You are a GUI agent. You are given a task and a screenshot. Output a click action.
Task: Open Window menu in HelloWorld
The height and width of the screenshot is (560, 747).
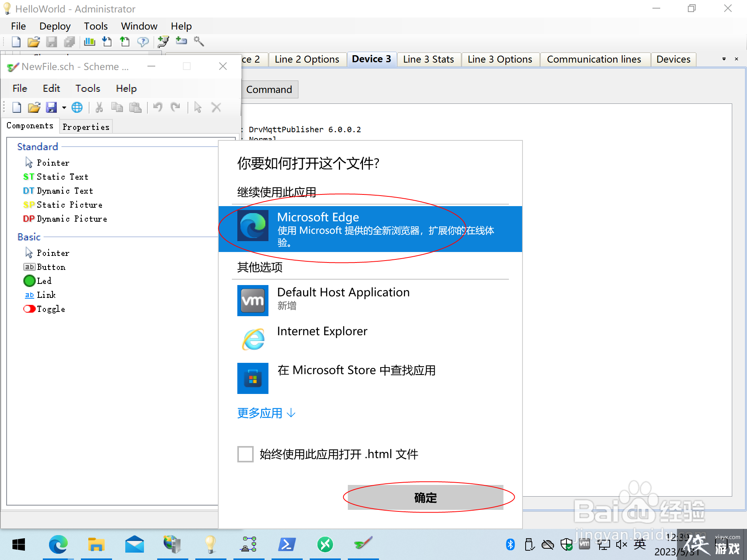coord(139,26)
